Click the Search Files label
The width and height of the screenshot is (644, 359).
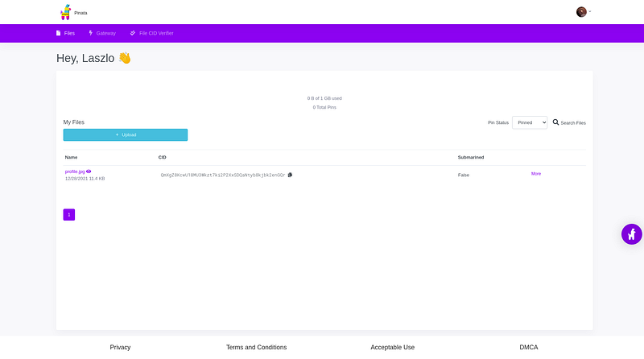pyautogui.click(x=573, y=123)
